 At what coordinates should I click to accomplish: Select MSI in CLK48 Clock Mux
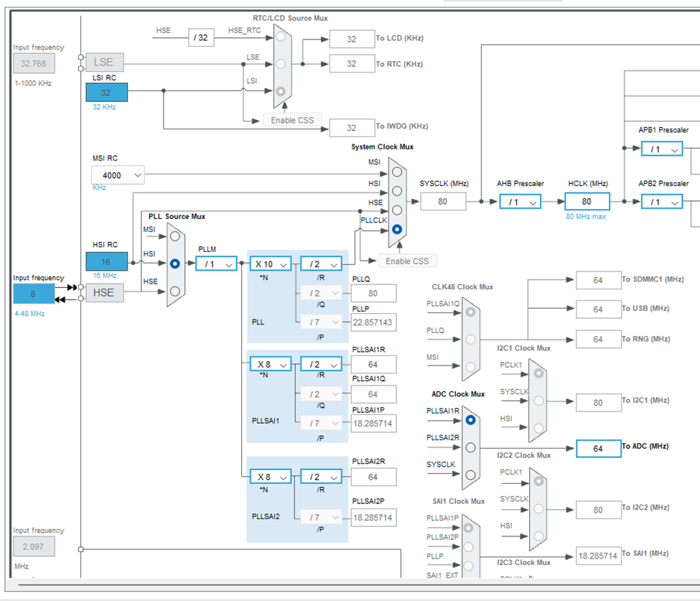point(470,367)
